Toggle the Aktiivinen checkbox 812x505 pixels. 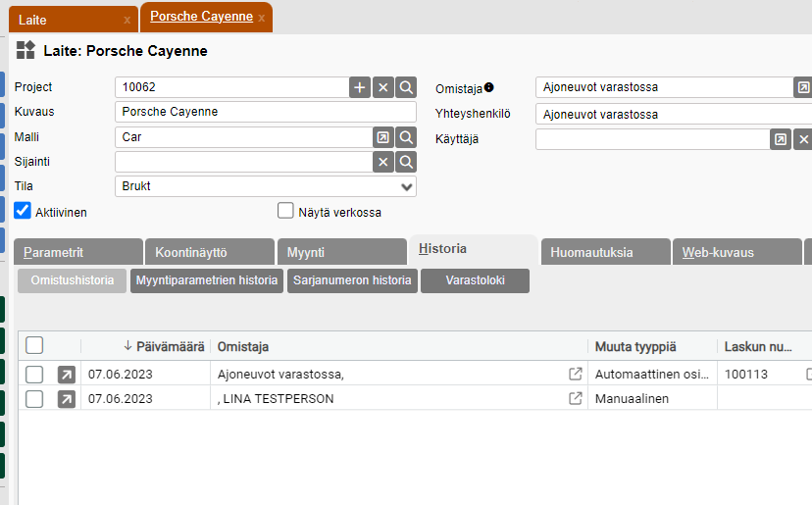[x=23, y=211]
